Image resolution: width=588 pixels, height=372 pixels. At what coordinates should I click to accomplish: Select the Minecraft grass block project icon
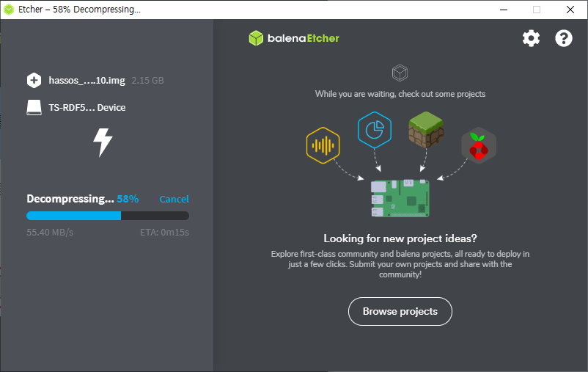pos(426,130)
